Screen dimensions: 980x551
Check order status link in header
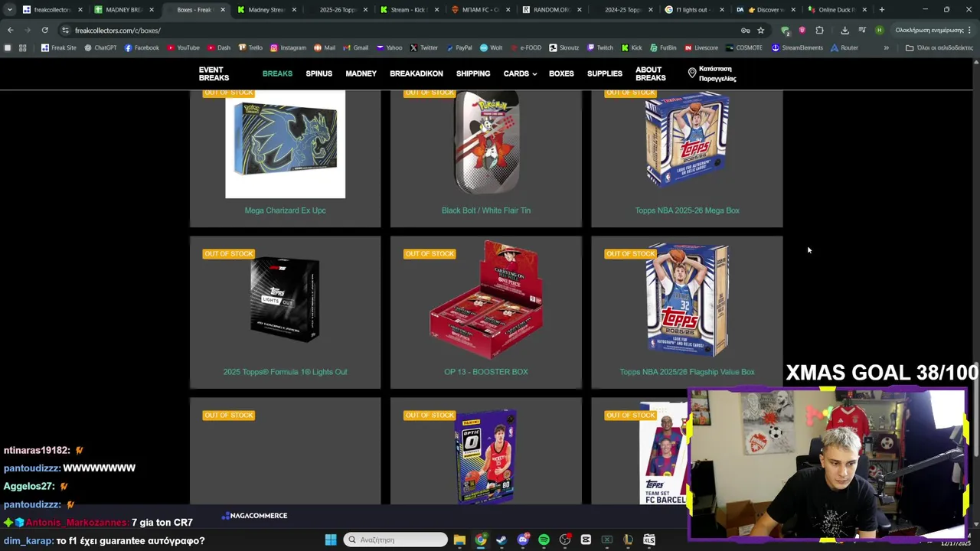click(x=713, y=73)
